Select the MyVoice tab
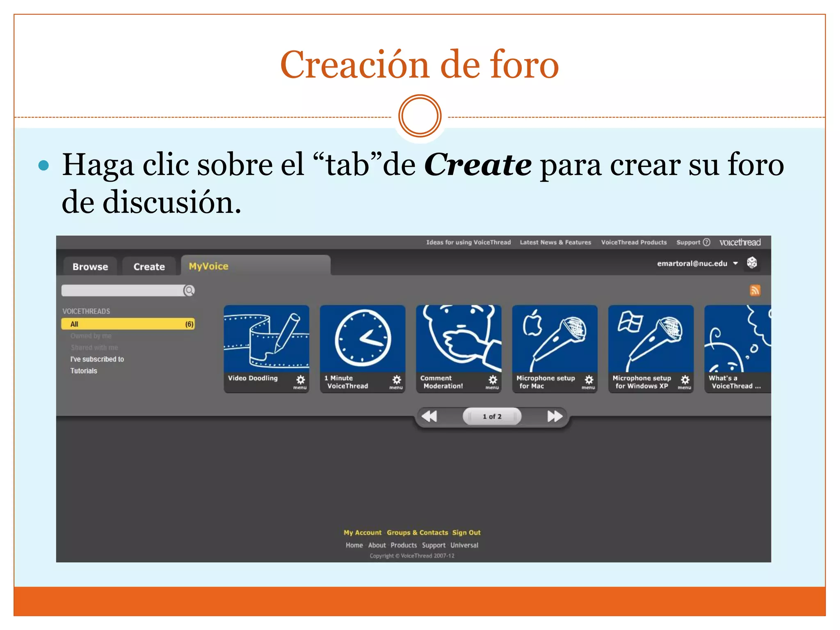 [x=255, y=266]
